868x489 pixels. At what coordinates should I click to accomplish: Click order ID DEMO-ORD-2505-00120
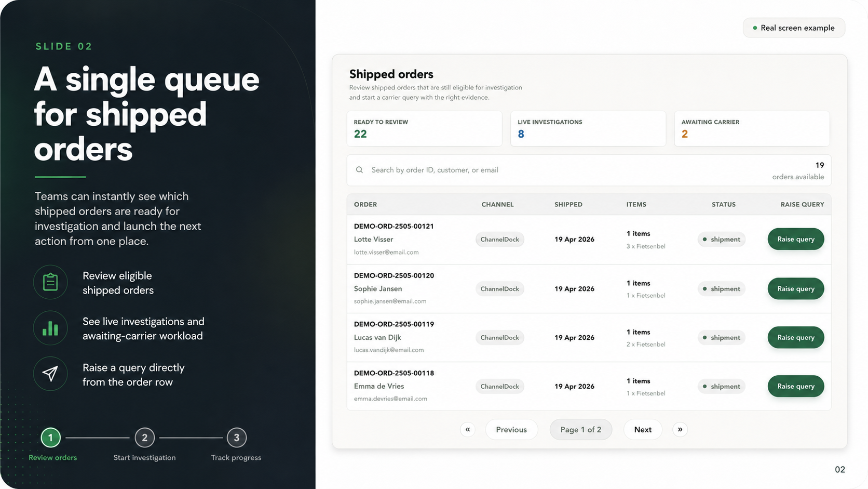click(x=394, y=275)
